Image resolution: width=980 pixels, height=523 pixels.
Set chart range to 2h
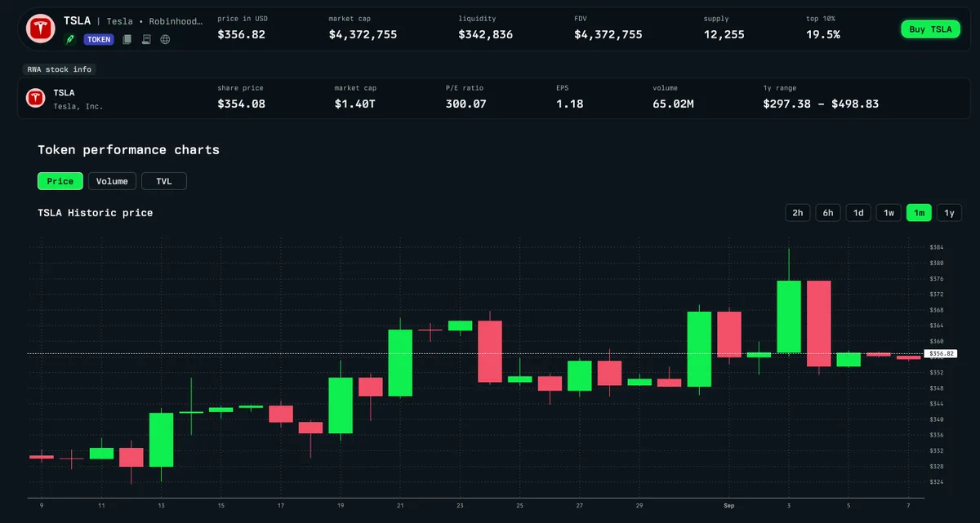(x=797, y=213)
